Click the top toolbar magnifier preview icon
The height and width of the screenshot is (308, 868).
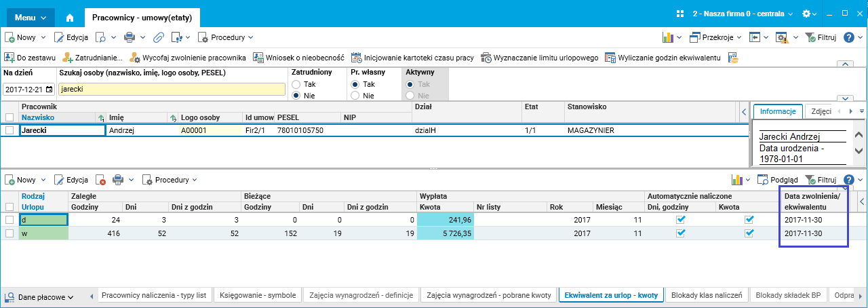(101, 37)
